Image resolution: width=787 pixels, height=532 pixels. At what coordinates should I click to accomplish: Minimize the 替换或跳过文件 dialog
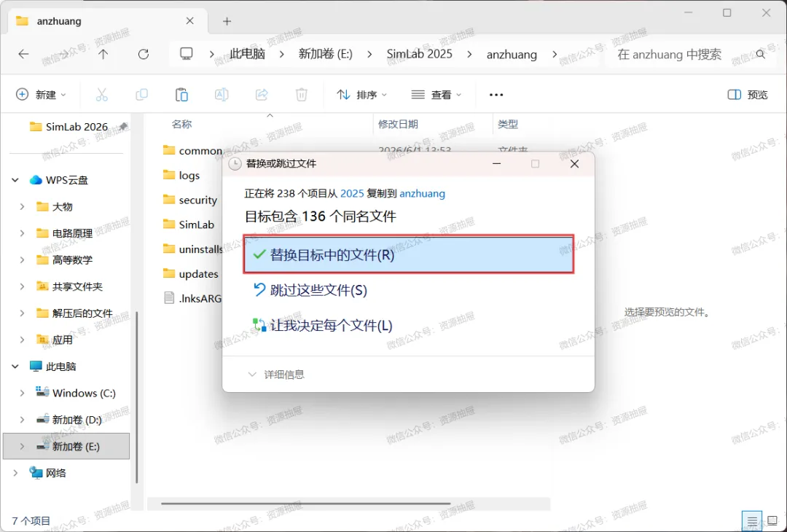click(496, 164)
